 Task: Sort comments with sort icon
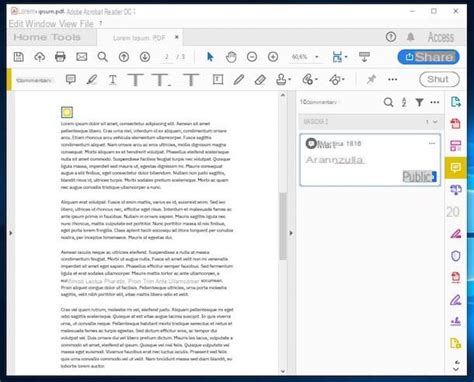point(404,102)
